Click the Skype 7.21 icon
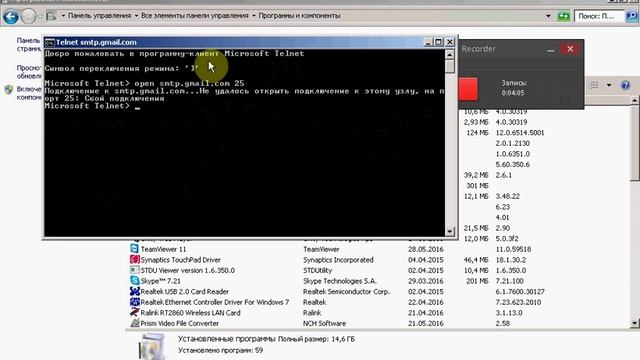This screenshot has width=640, height=360. pyautogui.click(x=134, y=280)
